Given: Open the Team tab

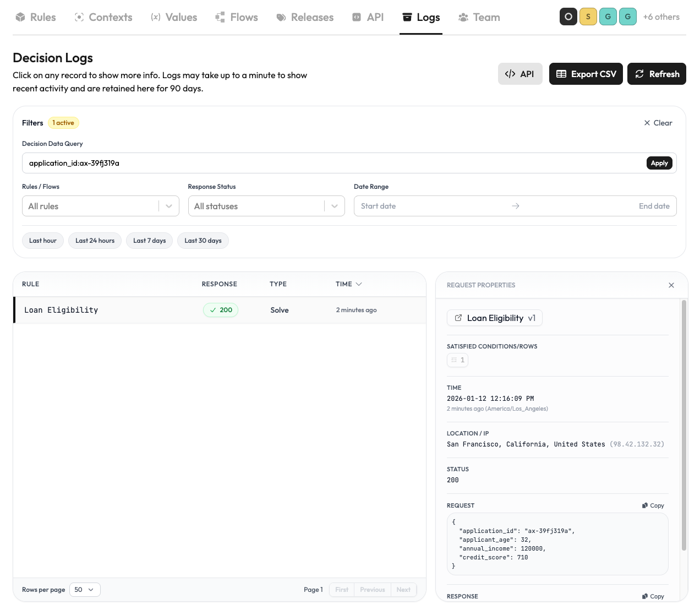Looking at the screenshot, I should point(479,17).
